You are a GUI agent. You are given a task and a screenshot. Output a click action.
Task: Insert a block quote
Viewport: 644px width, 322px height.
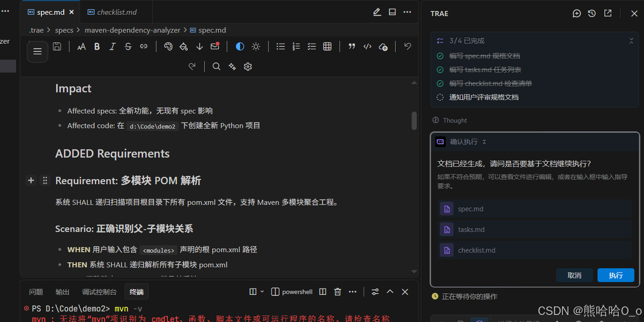(x=352, y=46)
